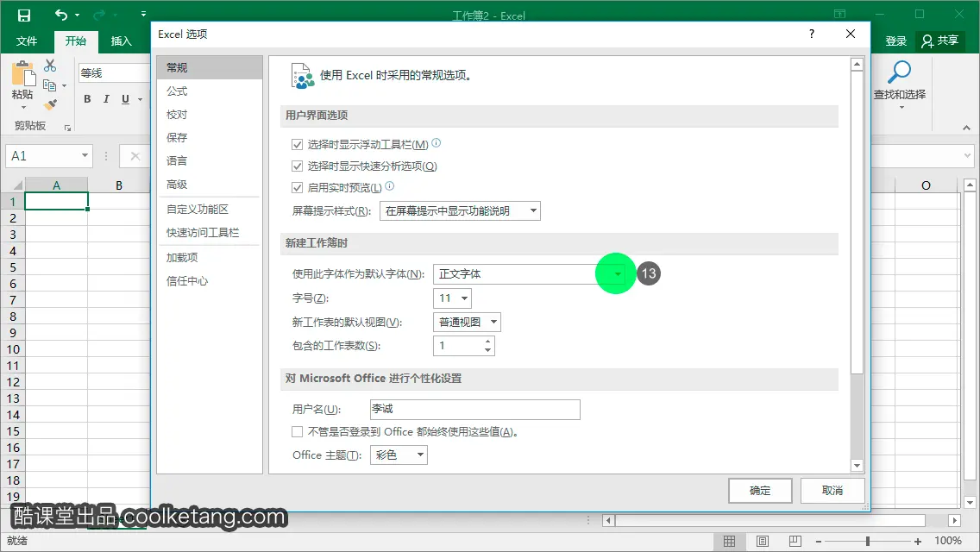Click the zoom out minus icon

point(818,542)
